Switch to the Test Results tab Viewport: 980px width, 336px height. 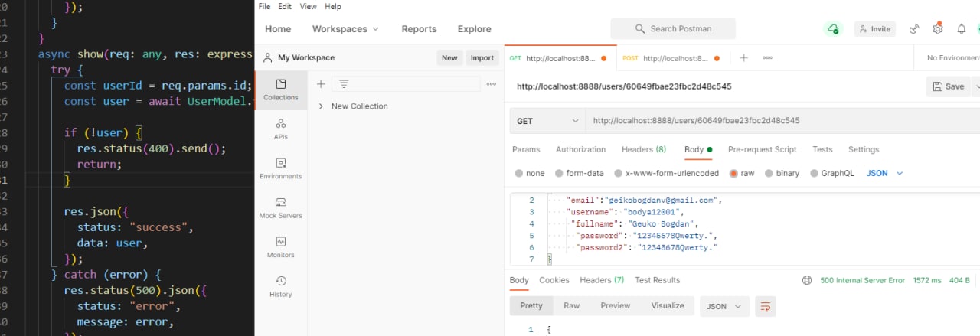657,280
